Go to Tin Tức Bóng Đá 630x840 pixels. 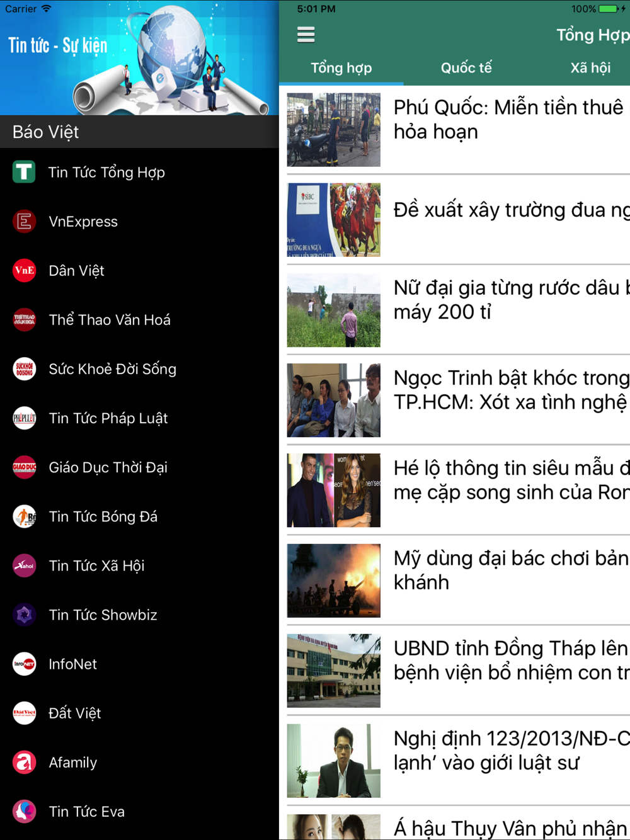pos(139,516)
